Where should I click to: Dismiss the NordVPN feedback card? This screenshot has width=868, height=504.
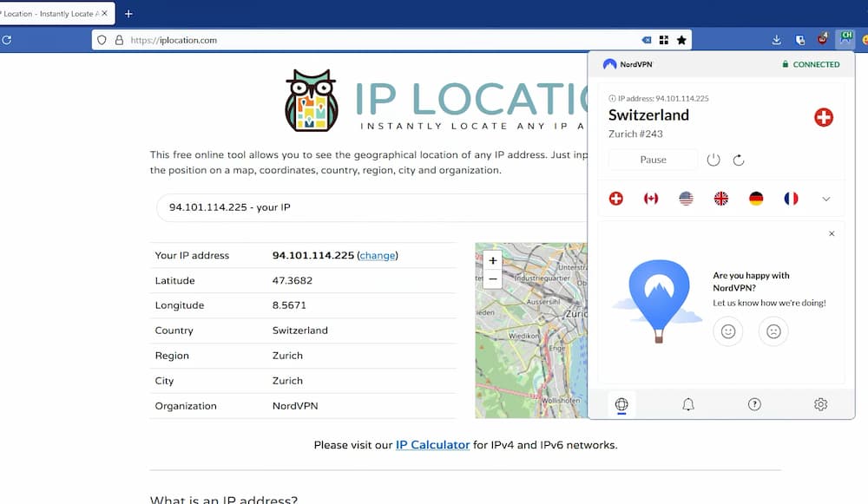coord(832,233)
